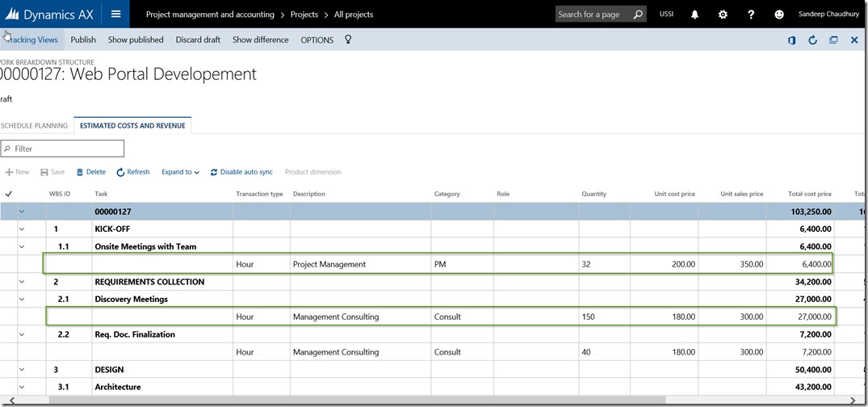Switch to the SCHEDULE PLANNING tab
The height and width of the screenshot is (407, 868).
coord(34,126)
